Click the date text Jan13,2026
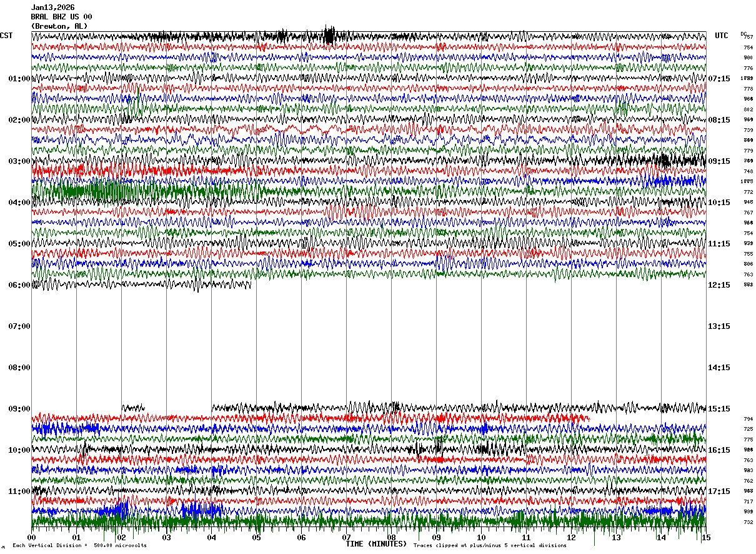The width and height of the screenshot is (756, 554). [52, 8]
